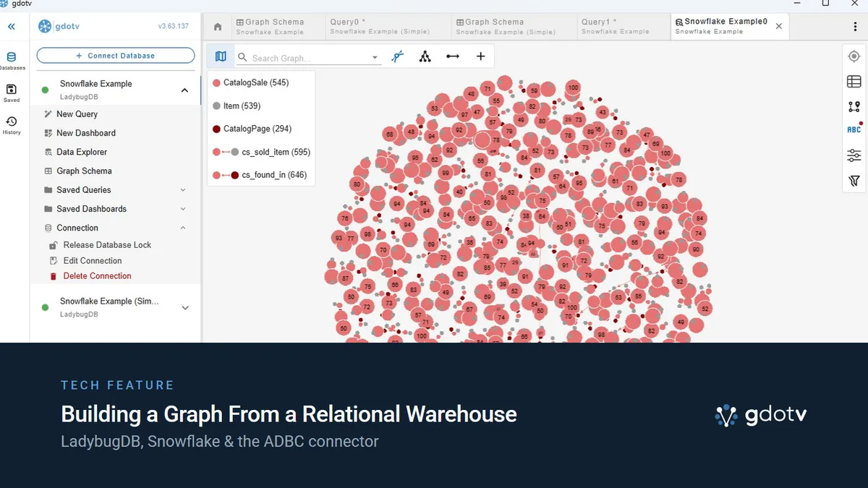Click the graph search magnifier icon

coord(243,58)
